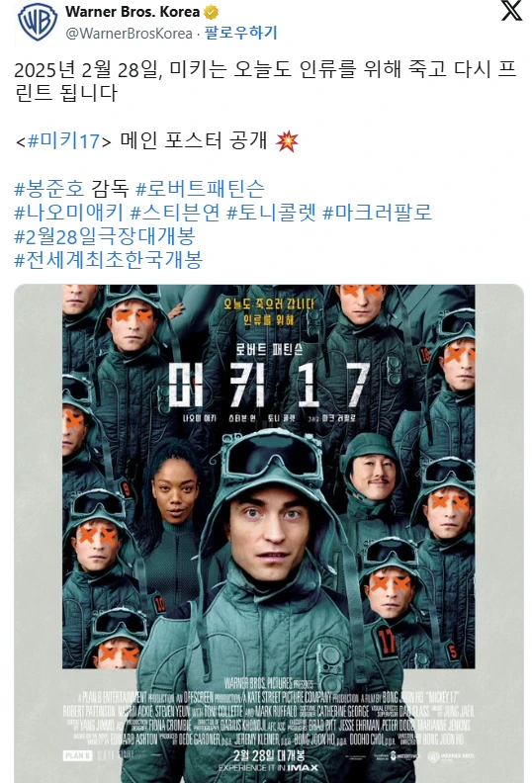Open the #스티븐연 hashtag
The image size is (532, 783).
pyautogui.click(x=175, y=213)
